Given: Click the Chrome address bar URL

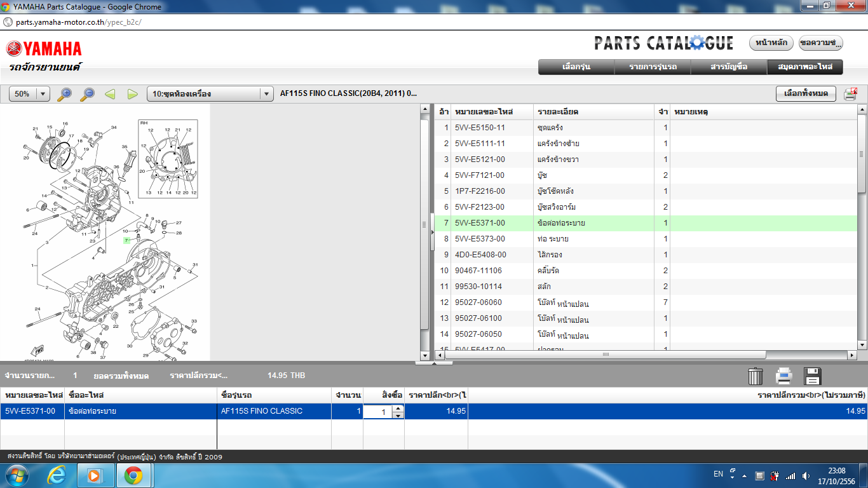Looking at the screenshot, I should tap(78, 22).
